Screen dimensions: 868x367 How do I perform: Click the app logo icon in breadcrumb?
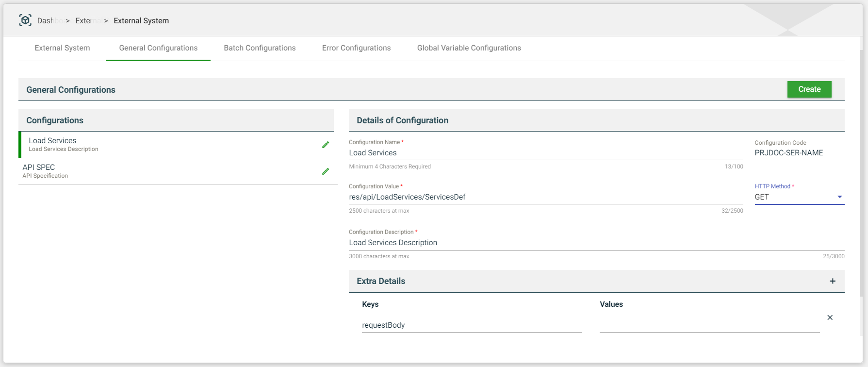pos(25,20)
